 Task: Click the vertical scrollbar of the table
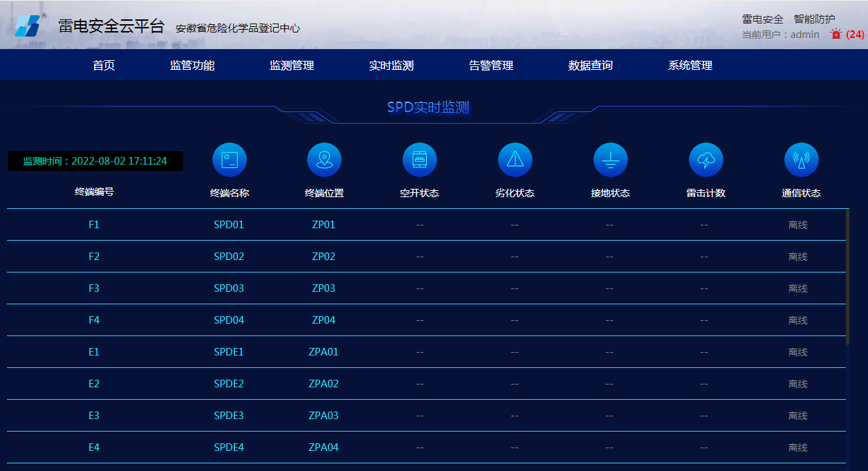click(848, 277)
